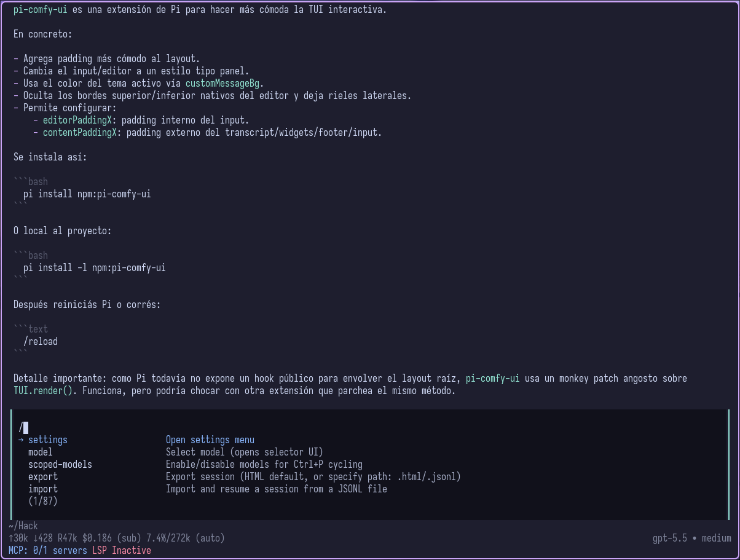Image resolution: width=740 pixels, height=560 pixels.
Task: Choose the 'scoped-models' command entry
Action: pyautogui.click(x=60, y=465)
